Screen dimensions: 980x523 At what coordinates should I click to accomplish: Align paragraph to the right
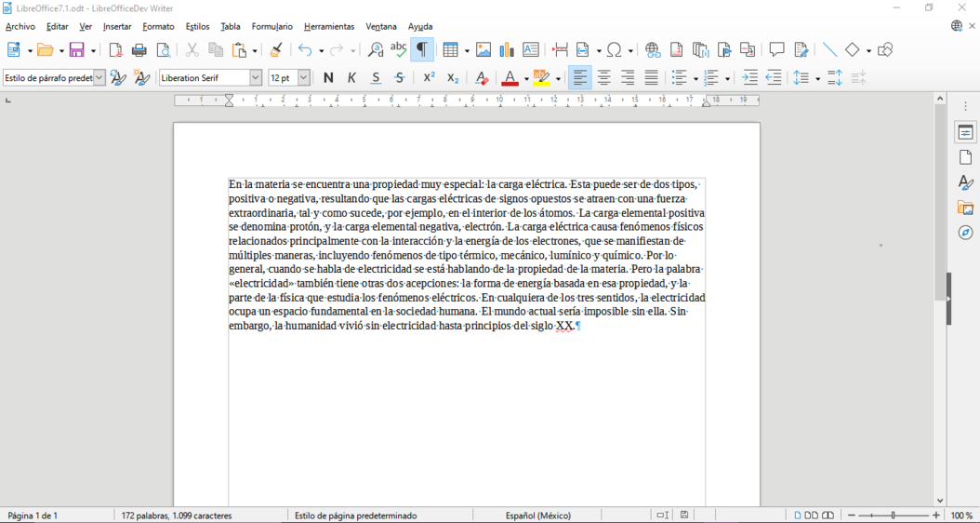click(628, 78)
